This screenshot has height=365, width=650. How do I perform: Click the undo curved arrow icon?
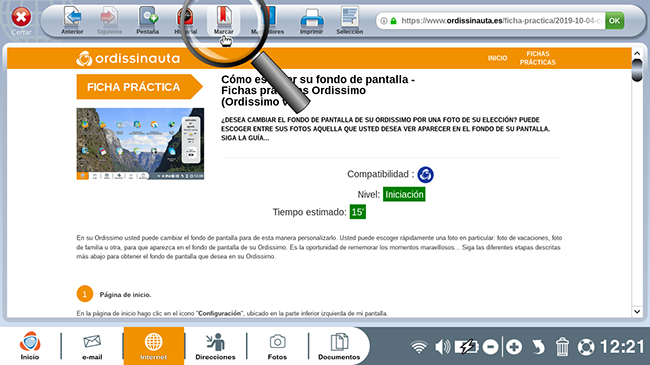coord(538,347)
